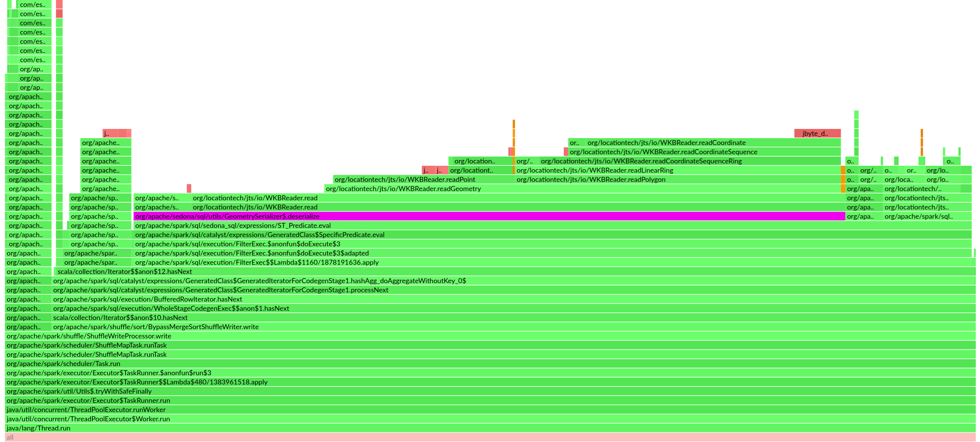The height and width of the screenshot is (442, 980).
Task: Select FilterExec.$anonfun$doExecute$3$adapted frame
Action: point(553,253)
